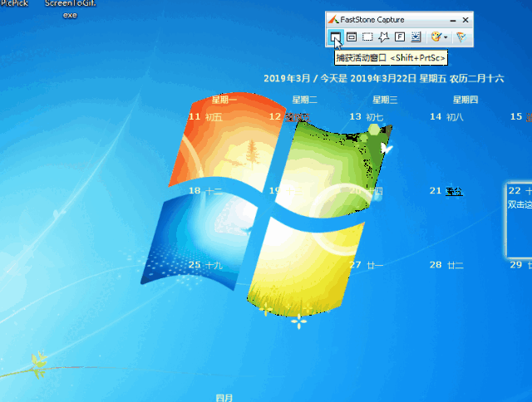Image resolution: width=532 pixels, height=402 pixels.
Task: Open FastStone Capture settings icon
Action: tap(461, 37)
